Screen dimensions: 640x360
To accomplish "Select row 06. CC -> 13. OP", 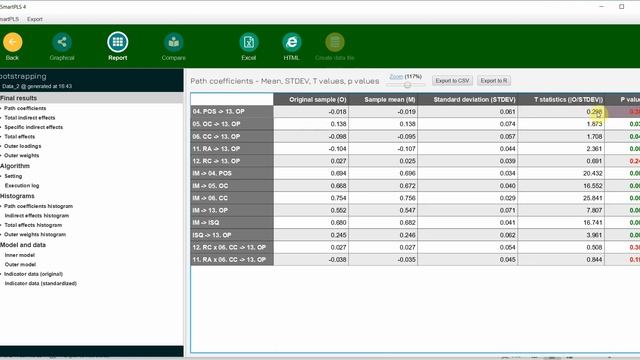I will point(232,136).
